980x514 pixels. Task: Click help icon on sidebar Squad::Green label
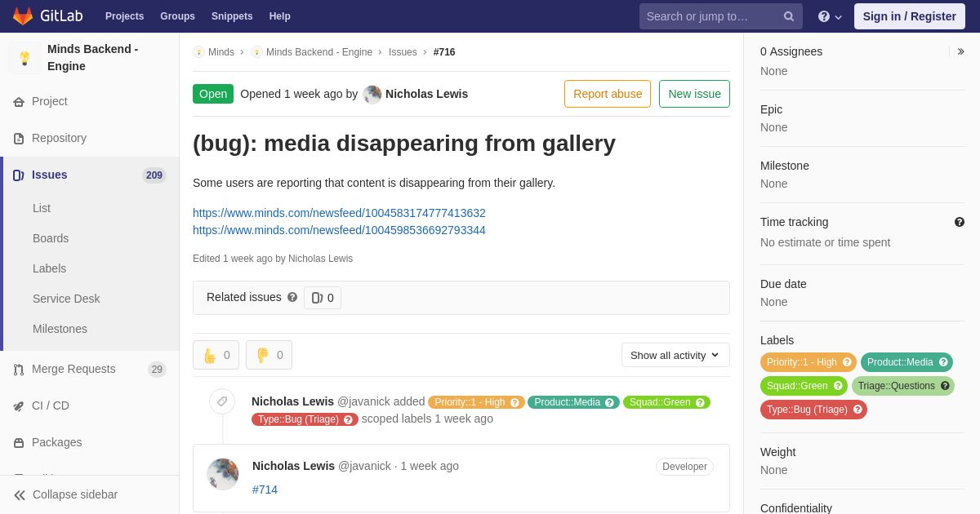point(838,386)
